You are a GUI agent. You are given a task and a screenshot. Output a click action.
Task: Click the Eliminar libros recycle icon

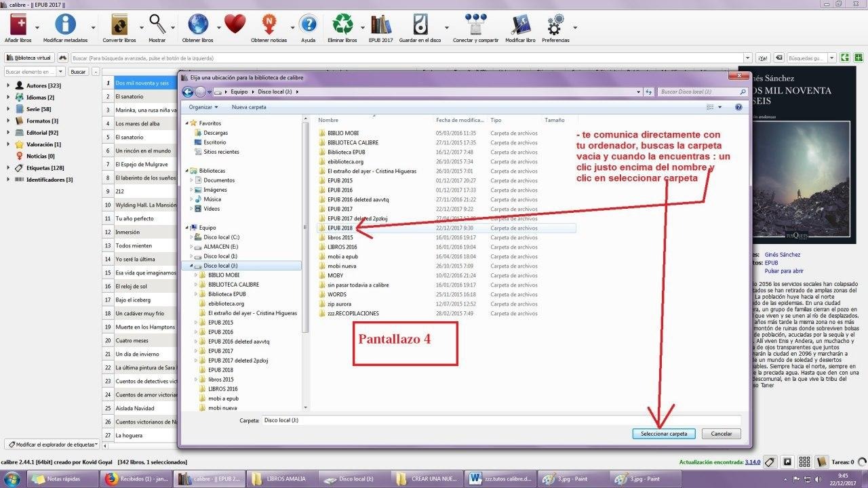point(342,24)
